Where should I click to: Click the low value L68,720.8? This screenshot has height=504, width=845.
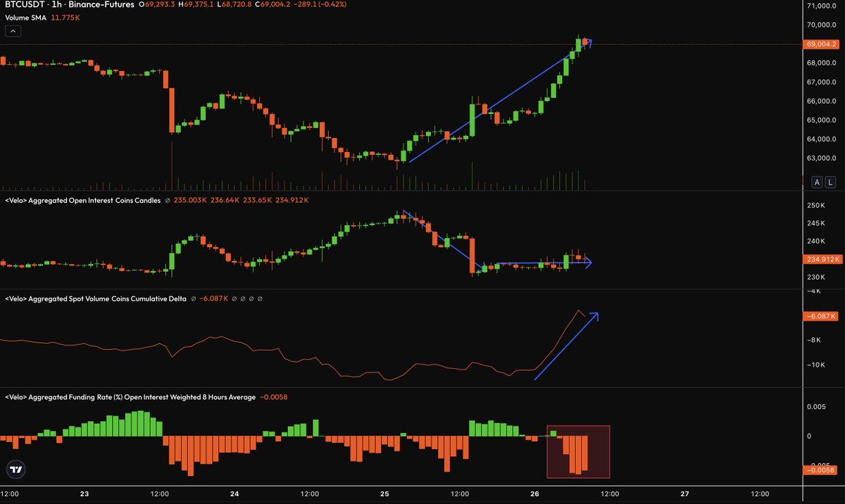click(234, 4)
